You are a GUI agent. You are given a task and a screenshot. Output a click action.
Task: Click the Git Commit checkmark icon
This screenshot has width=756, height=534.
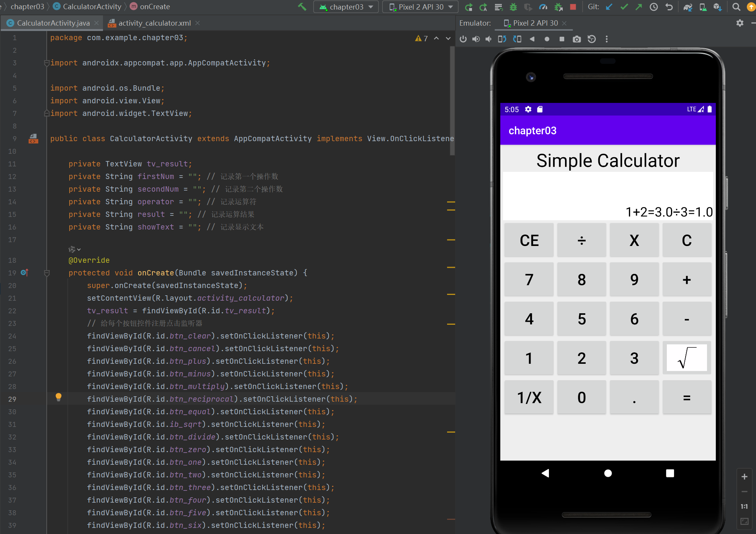[x=624, y=7]
